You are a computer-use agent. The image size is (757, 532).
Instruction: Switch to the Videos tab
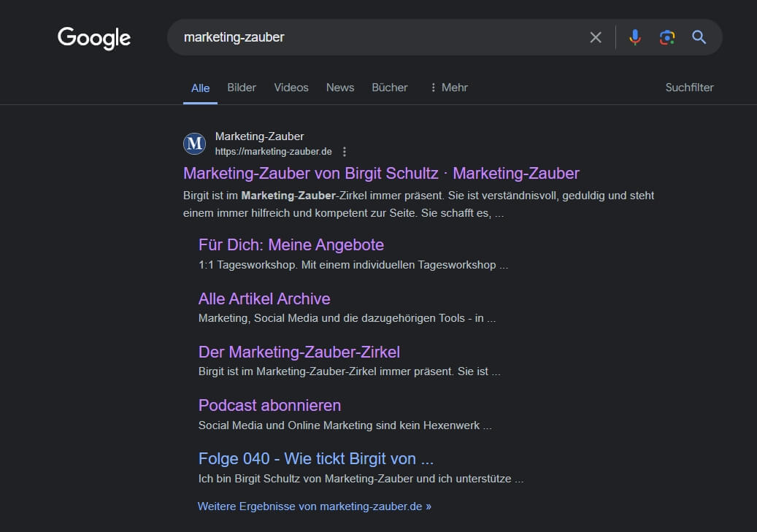click(x=291, y=88)
